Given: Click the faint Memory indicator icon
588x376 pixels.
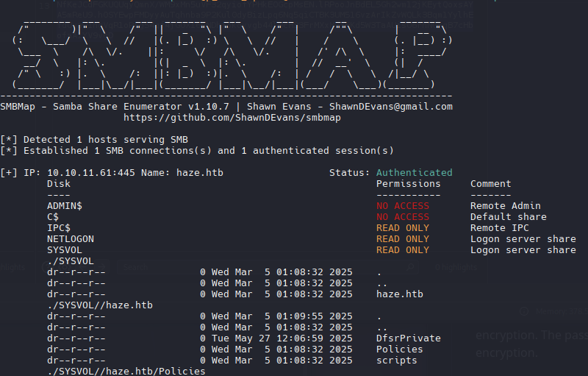Looking at the screenshot, I should point(524,311).
